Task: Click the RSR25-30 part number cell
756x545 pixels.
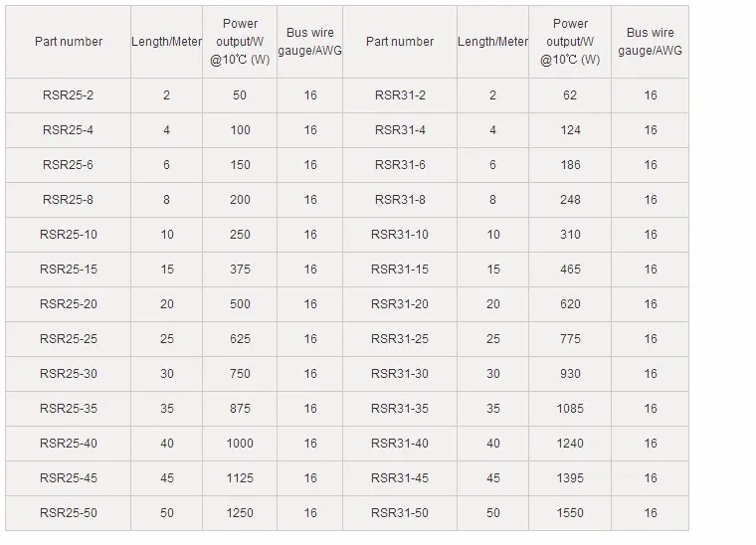Action: coord(68,374)
